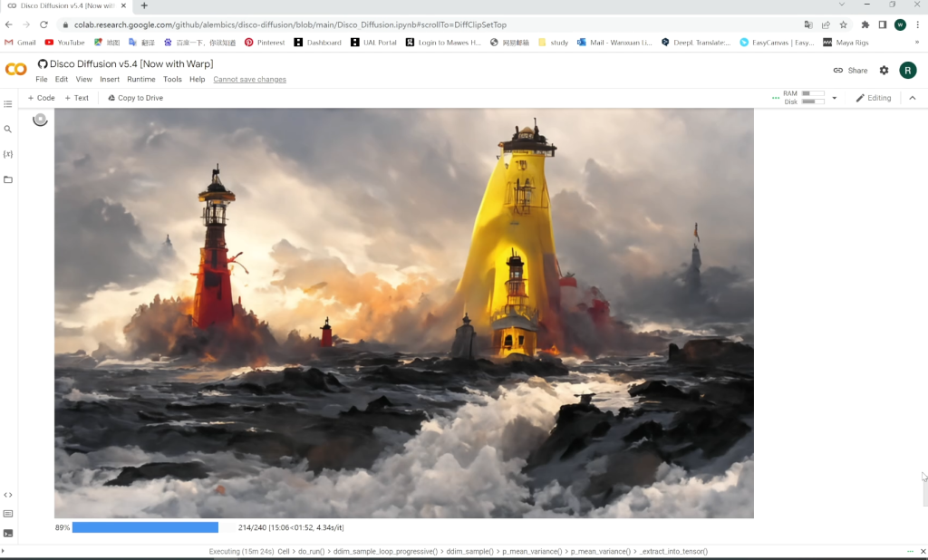The image size is (928, 560).
Task: Toggle Chrome side panel
Action: coord(882,24)
